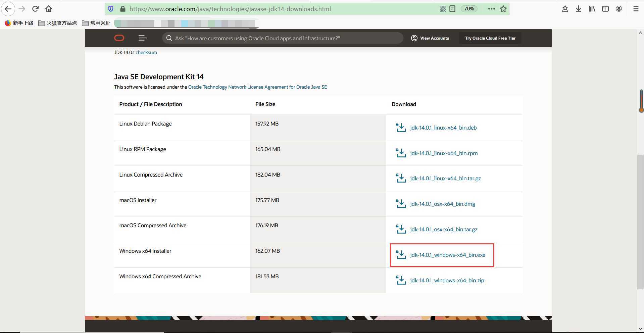Click the Oracle logo
This screenshot has height=333, width=644.
pos(119,38)
